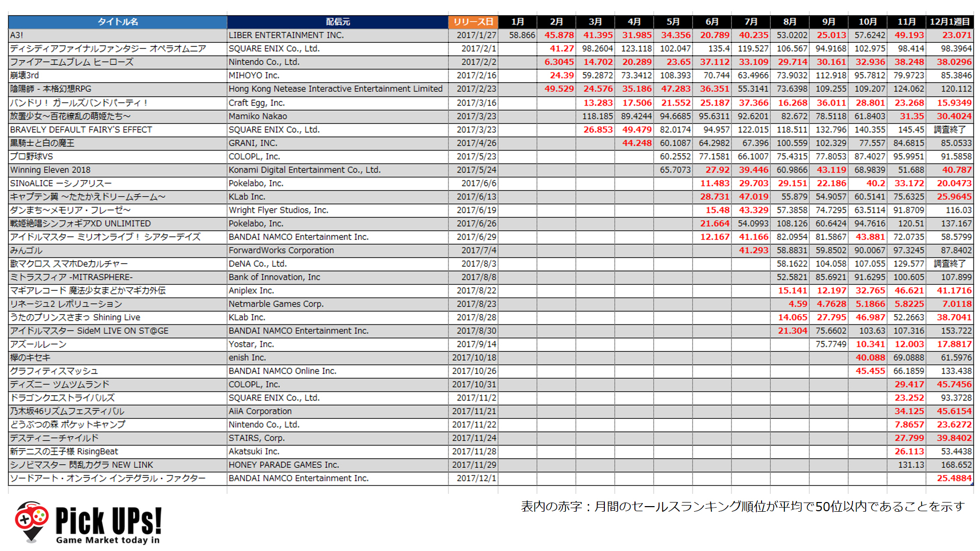This screenshot has height=551, width=980.
Task: Select the 表内の赤字 footnote text
Action: [x=743, y=507]
